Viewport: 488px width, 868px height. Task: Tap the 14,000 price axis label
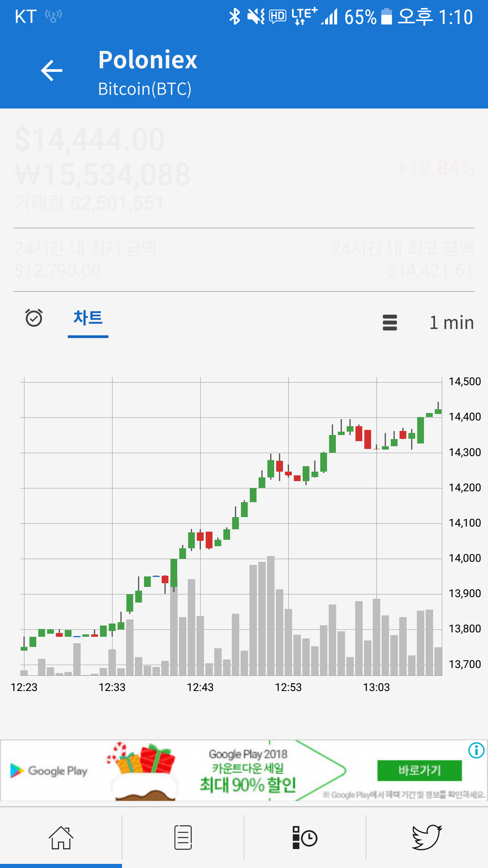(464, 558)
